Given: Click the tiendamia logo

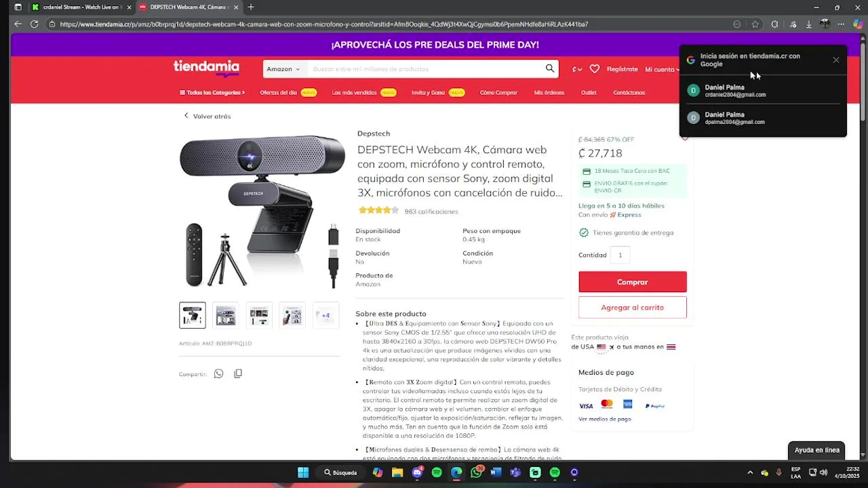Looking at the screenshot, I should 206,68.
